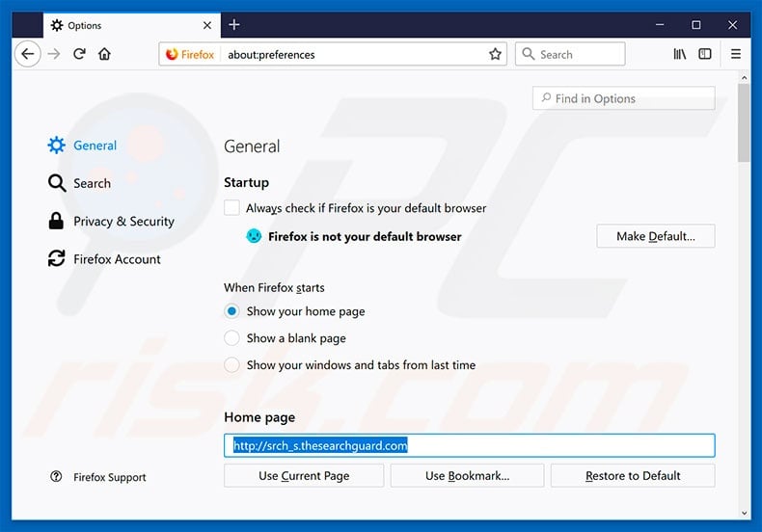
Task: Click the Firefox identity icon in address bar
Action: [190, 54]
